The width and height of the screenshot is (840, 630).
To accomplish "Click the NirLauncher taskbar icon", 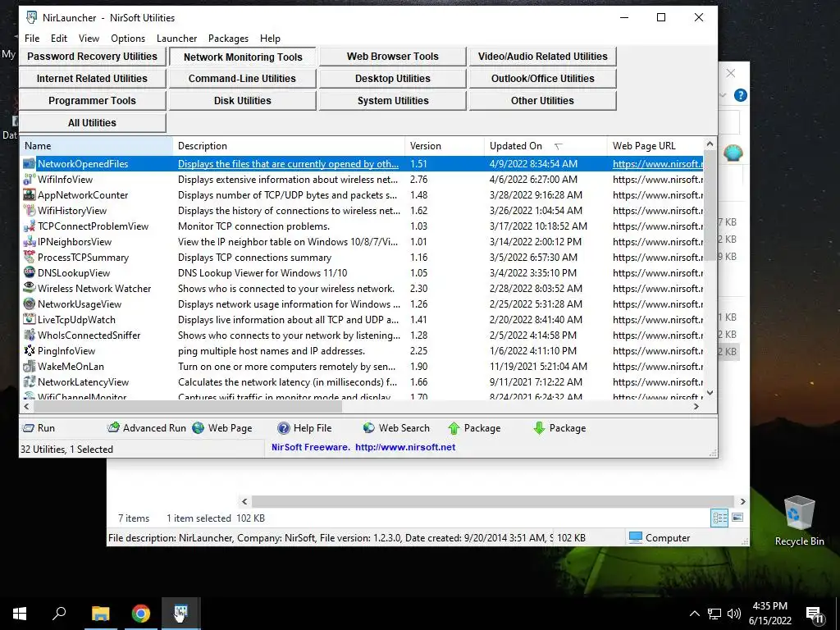I will [x=181, y=614].
